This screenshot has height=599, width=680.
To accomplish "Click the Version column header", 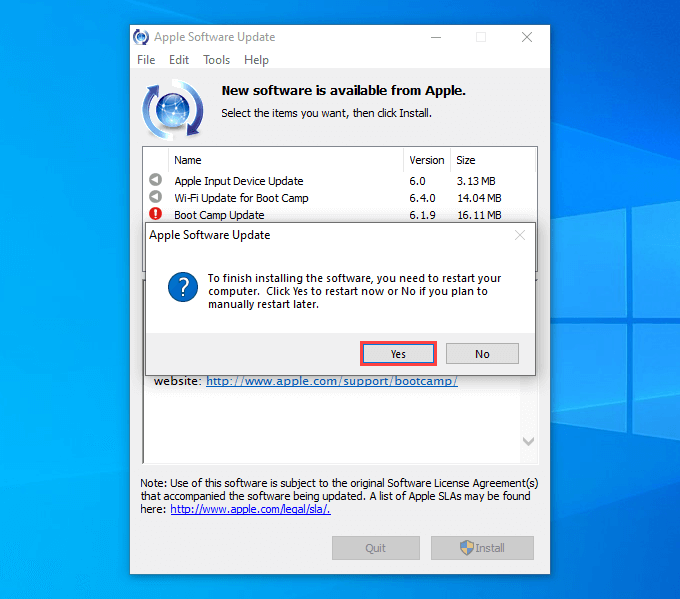I will pyautogui.click(x=427, y=160).
